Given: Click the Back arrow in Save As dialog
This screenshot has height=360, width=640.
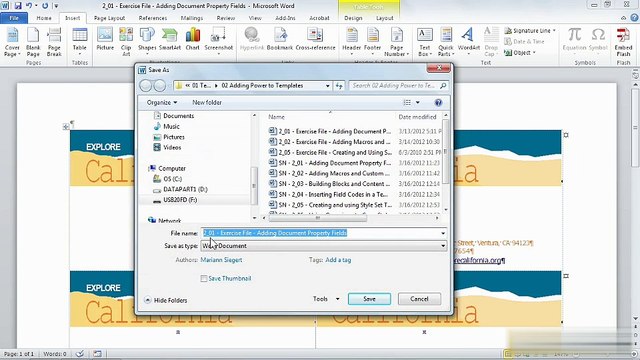Looking at the screenshot, I should click(146, 85).
